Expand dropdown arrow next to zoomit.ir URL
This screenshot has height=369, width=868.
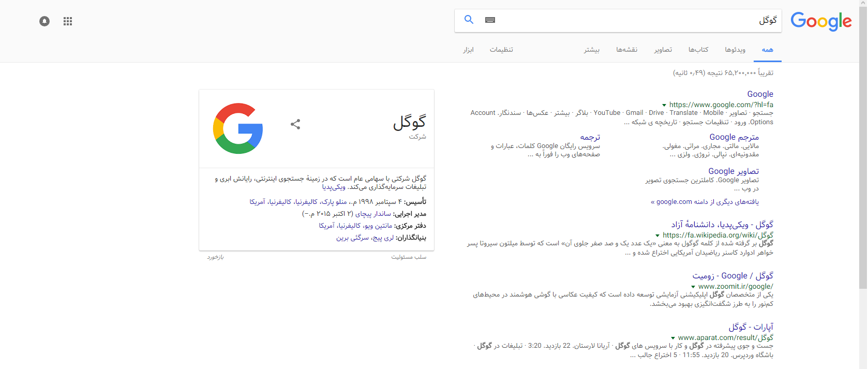point(693,287)
